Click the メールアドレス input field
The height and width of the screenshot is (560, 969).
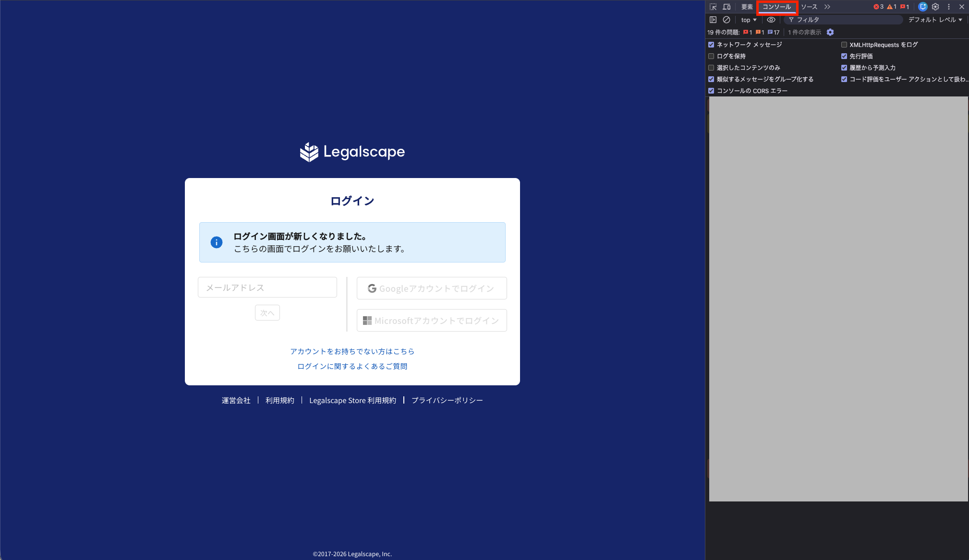[267, 287]
